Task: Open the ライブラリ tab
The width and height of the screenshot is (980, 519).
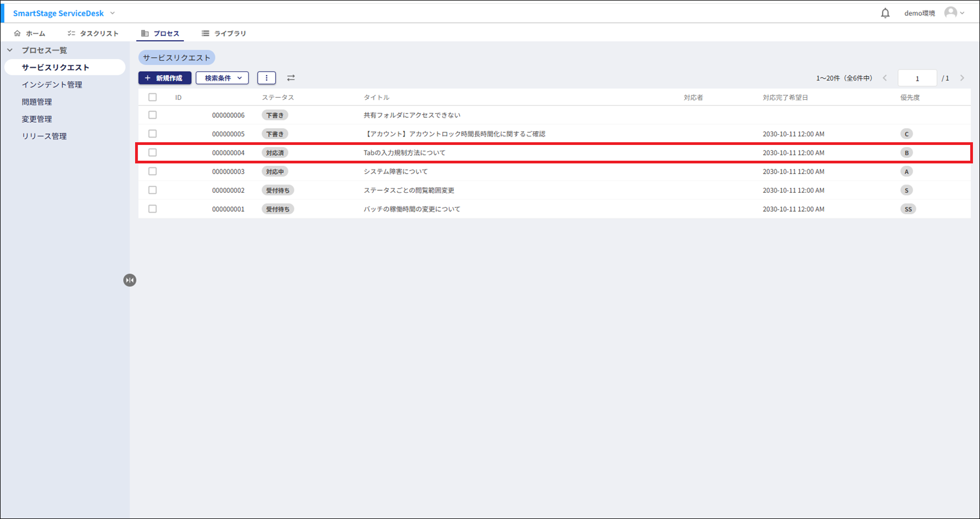Action: click(224, 33)
